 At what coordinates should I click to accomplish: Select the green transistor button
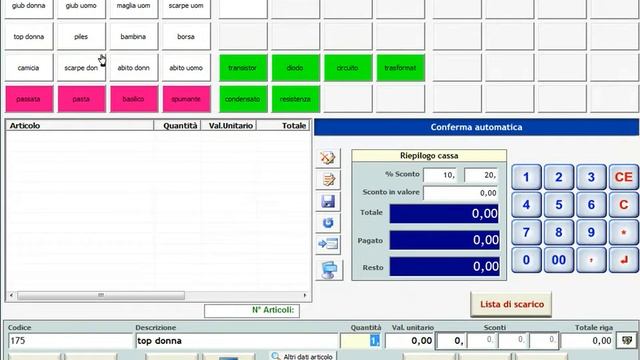point(243,68)
